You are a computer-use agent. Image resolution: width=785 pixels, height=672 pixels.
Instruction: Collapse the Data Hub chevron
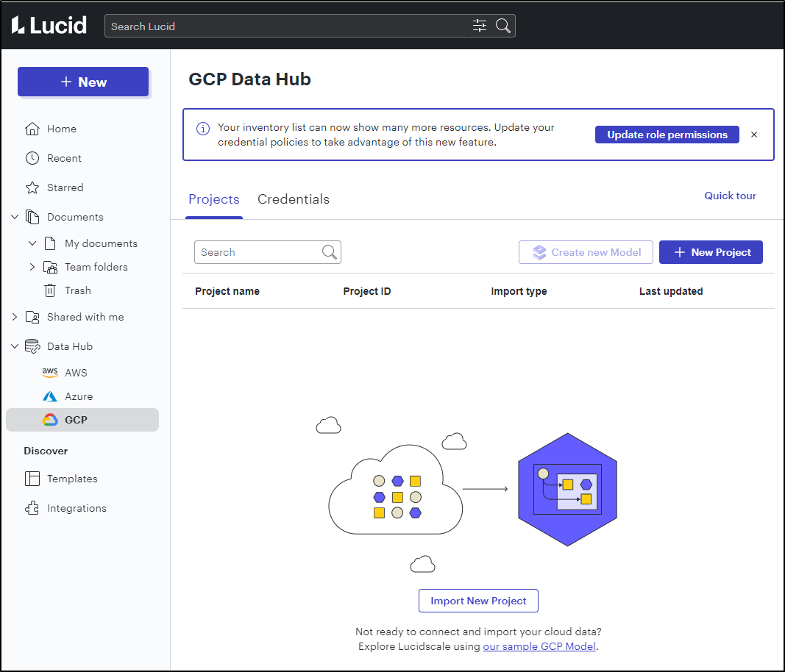(15, 346)
